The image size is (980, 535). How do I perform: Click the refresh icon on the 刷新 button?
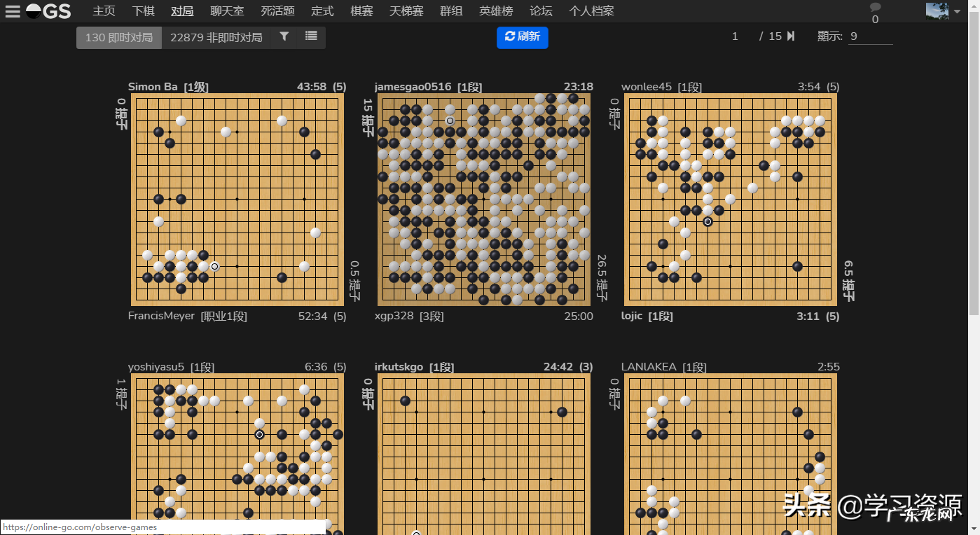click(x=511, y=38)
